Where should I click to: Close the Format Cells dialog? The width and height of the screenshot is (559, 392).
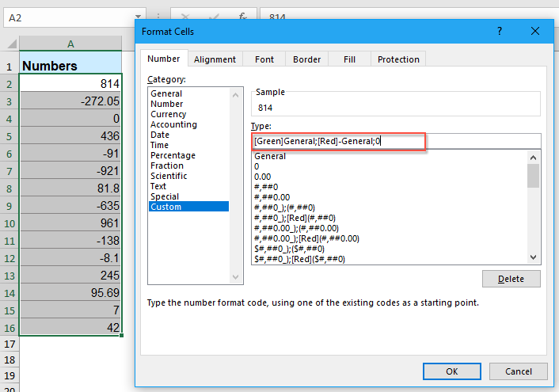point(535,32)
